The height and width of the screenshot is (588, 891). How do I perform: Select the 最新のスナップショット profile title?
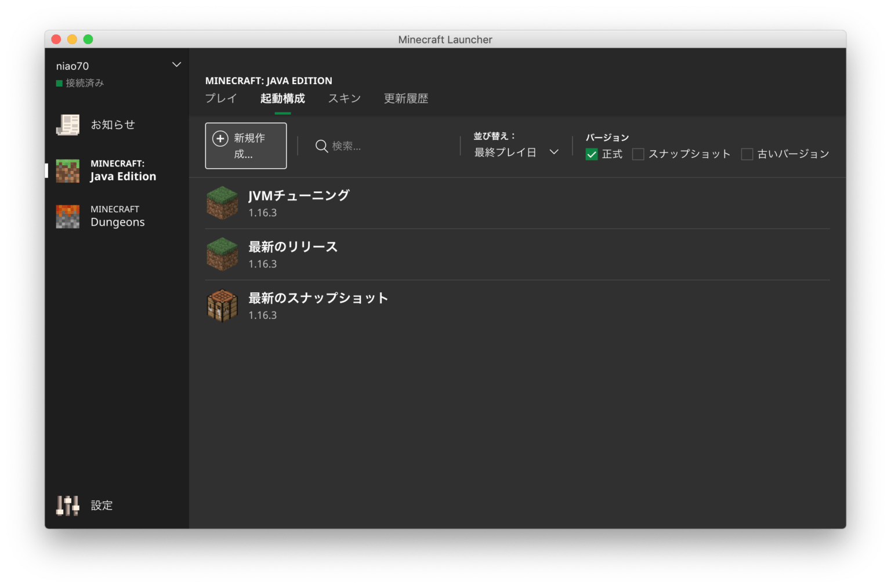(x=318, y=298)
